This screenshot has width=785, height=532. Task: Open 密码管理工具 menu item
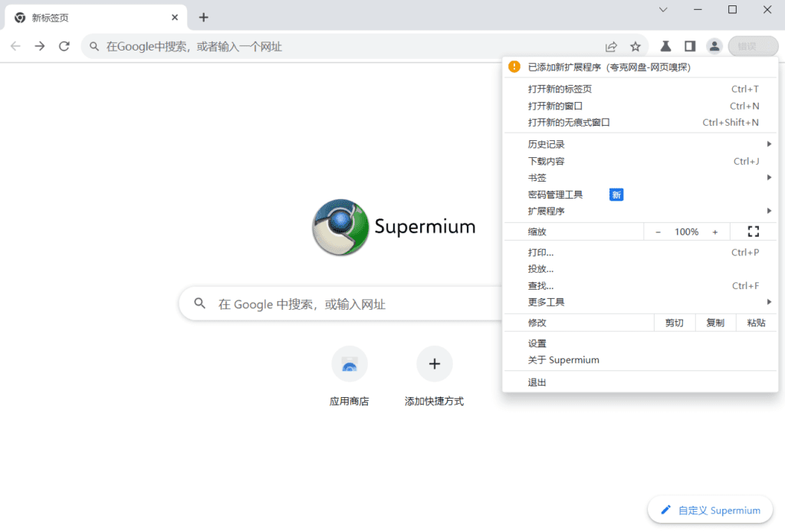(x=640, y=195)
